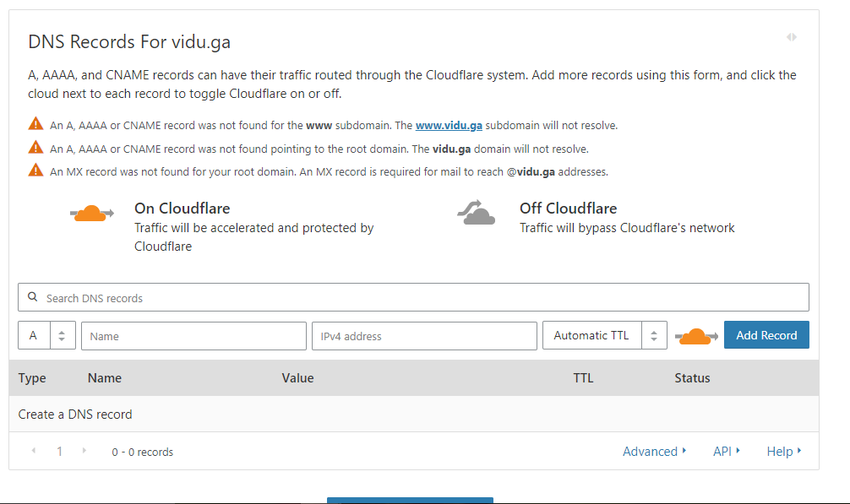This screenshot has width=850, height=504.
Task: Go to previous page of records
Action: point(34,451)
